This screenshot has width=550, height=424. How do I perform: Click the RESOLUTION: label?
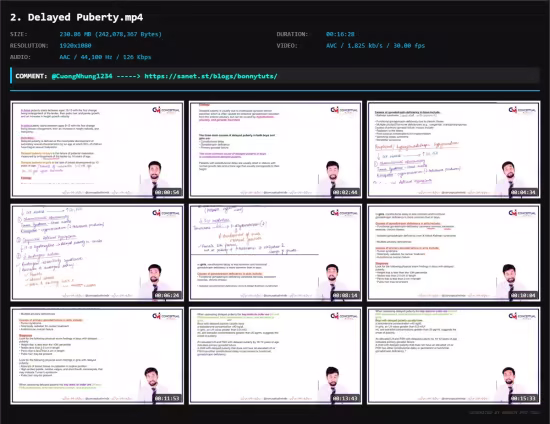(x=29, y=46)
